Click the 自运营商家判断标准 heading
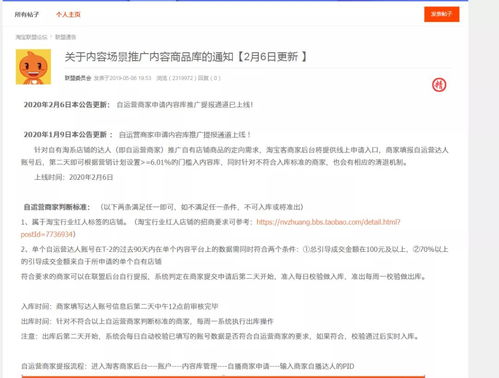Screen dimensions: 499x378 (57, 207)
